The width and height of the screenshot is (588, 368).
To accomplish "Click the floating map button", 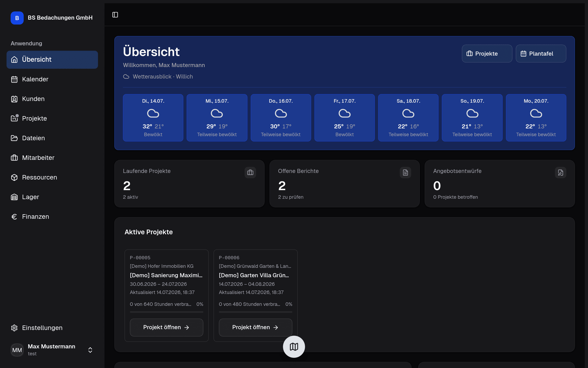I will 294,347.
